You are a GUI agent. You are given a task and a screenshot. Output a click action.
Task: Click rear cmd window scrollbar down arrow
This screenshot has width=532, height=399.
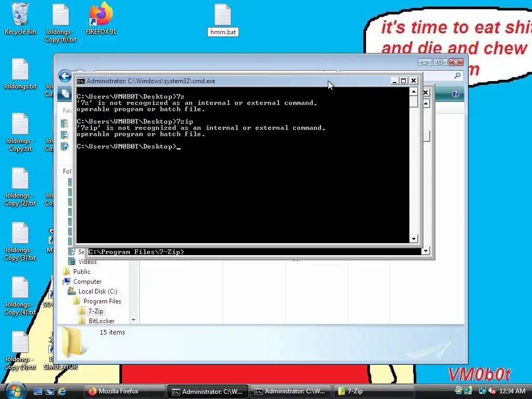426,251
